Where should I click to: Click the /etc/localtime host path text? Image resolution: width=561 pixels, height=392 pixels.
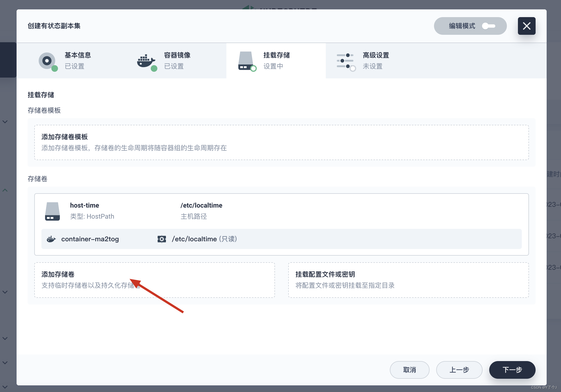201,205
